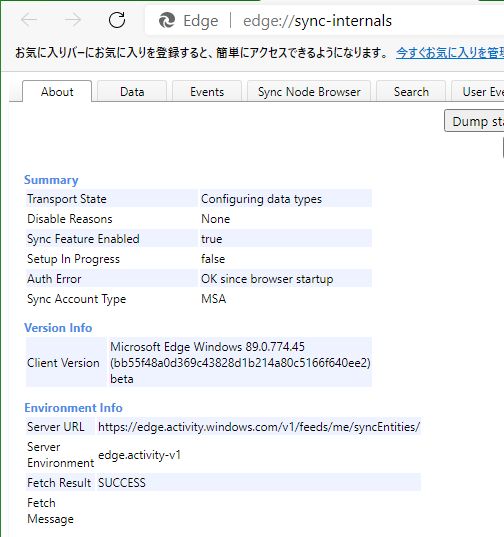Image resolution: width=504 pixels, height=537 pixels.
Task: Click the Fetch Result label
Action: [x=59, y=483]
